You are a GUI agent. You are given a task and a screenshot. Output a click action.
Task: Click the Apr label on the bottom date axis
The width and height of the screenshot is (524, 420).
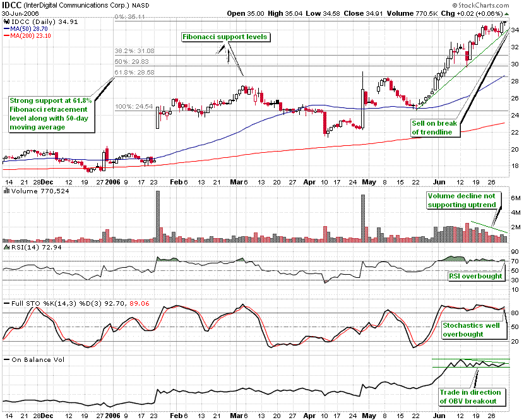pyautogui.click(x=309, y=416)
